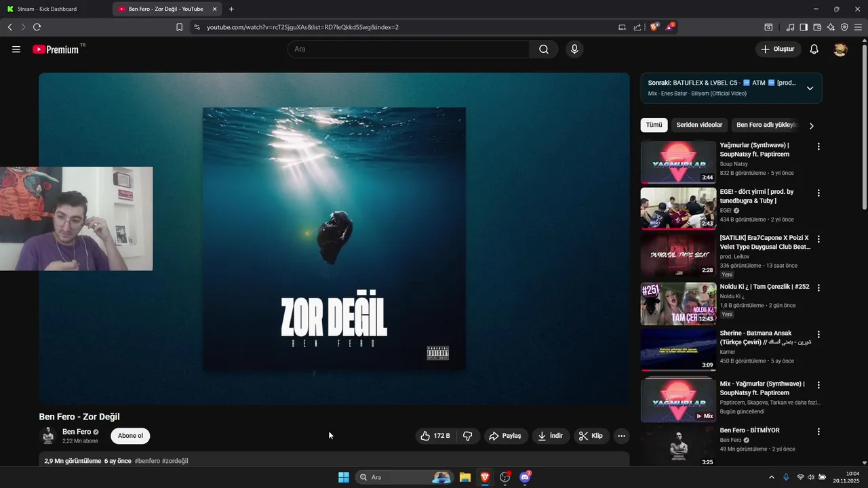Reload the current page
Image resolution: width=868 pixels, height=488 pixels.
(37, 27)
